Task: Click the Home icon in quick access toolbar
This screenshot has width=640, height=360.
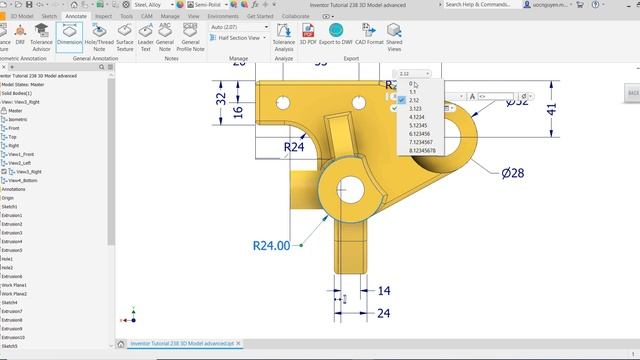Action: (x=74, y=4)
